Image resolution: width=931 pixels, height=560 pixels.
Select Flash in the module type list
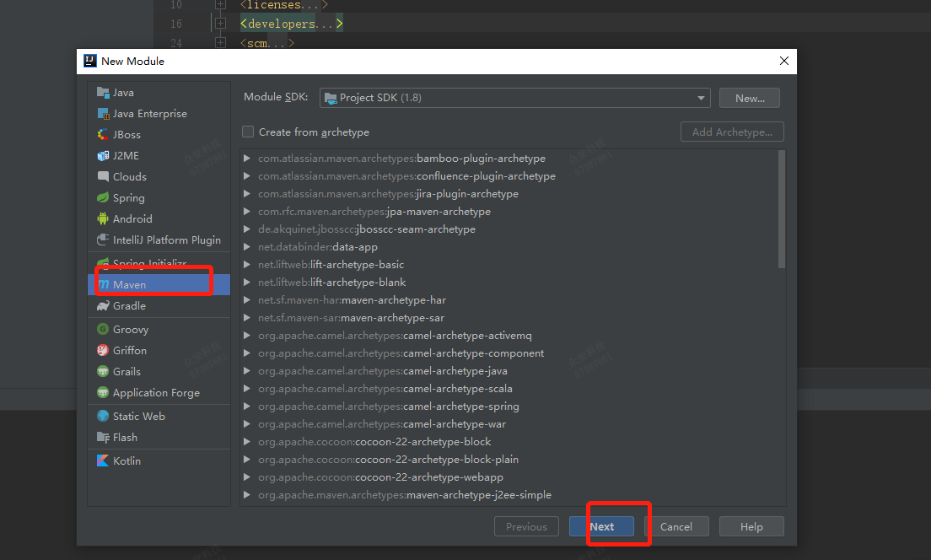click(126, 437)
